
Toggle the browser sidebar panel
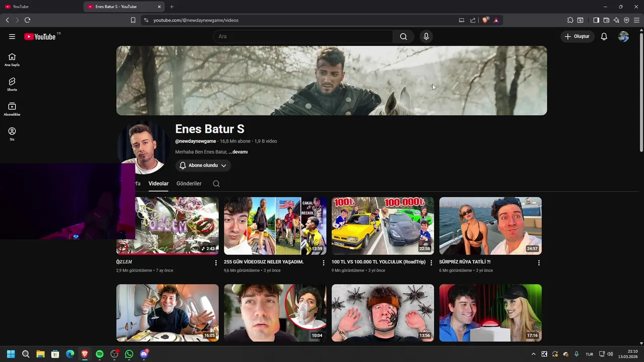596,20
